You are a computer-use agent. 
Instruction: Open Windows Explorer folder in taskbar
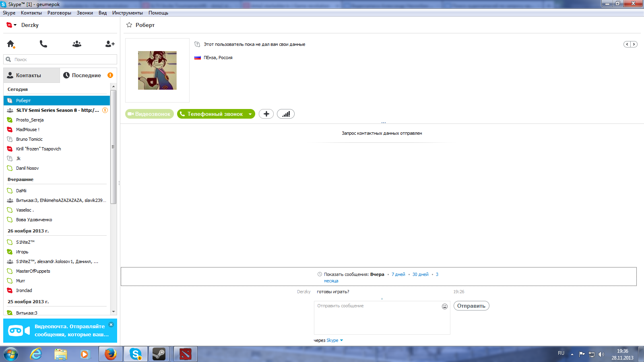point(61,354)
